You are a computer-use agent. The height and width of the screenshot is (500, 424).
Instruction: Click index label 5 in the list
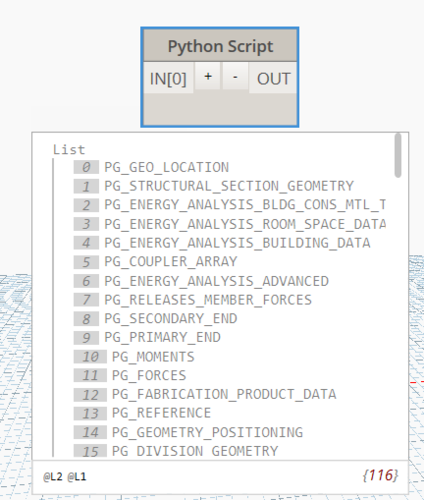[86, 262]
